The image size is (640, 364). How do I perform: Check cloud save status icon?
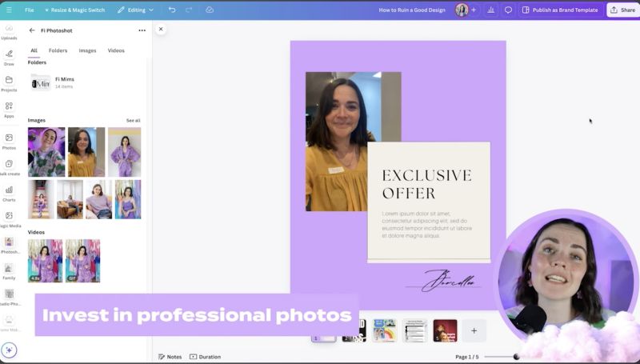click(210, 10)
